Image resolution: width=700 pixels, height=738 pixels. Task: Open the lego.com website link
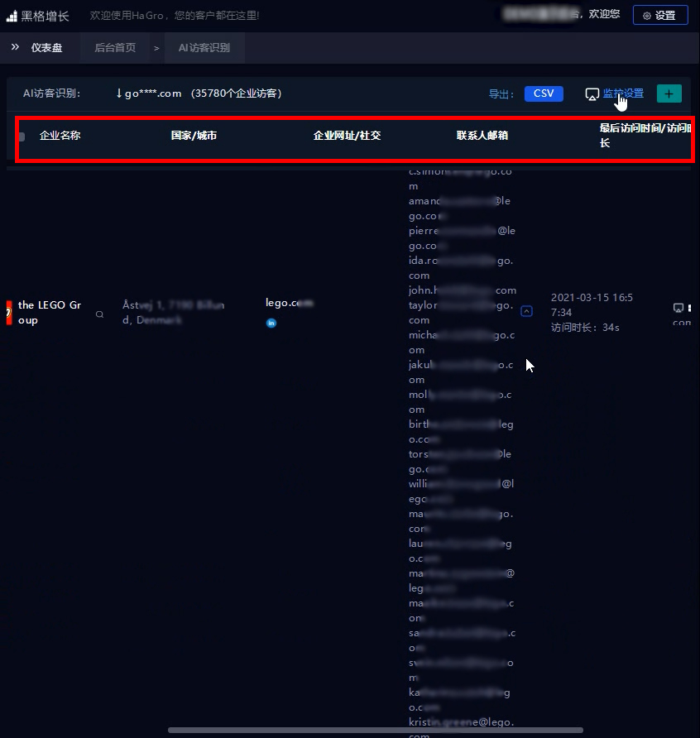point(289,303)
